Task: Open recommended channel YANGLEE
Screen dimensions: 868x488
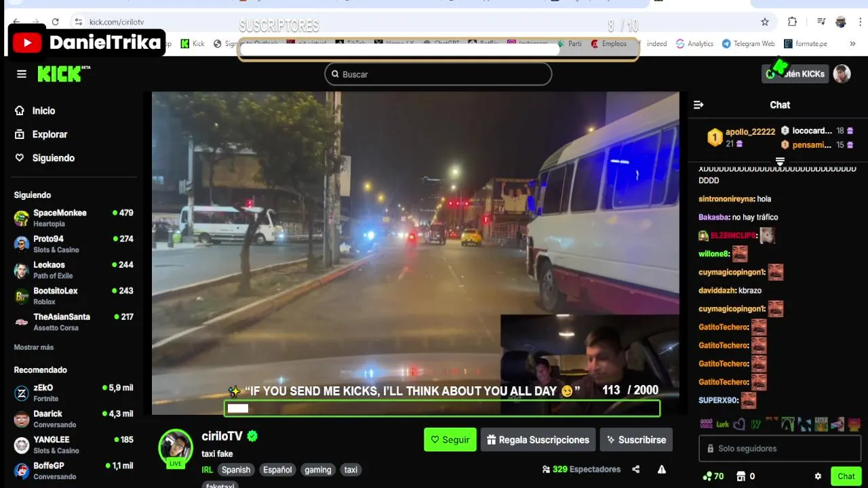Action: click(73, 445)
